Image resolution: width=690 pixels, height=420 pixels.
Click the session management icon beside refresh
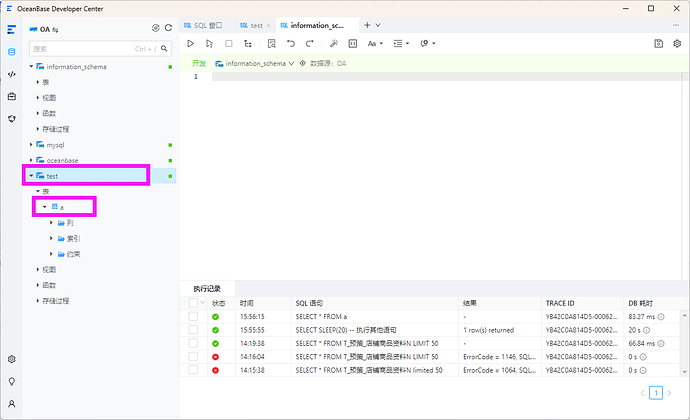[156, 28]
